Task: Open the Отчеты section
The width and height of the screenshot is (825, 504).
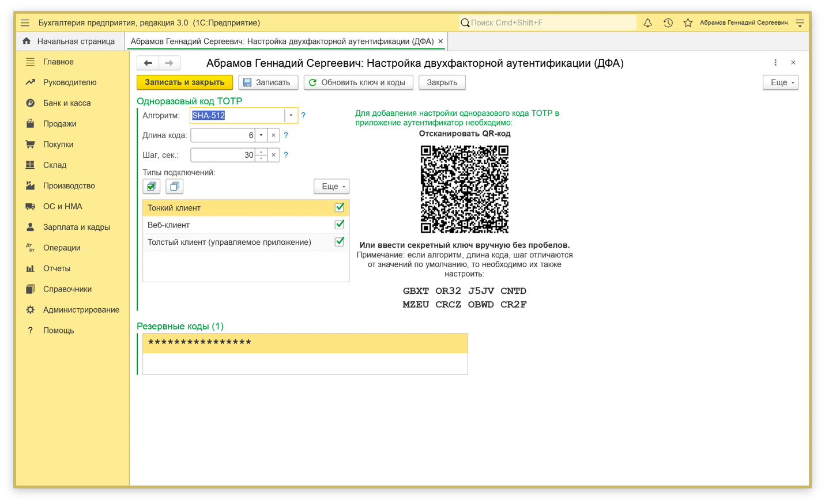Action: 56,269
